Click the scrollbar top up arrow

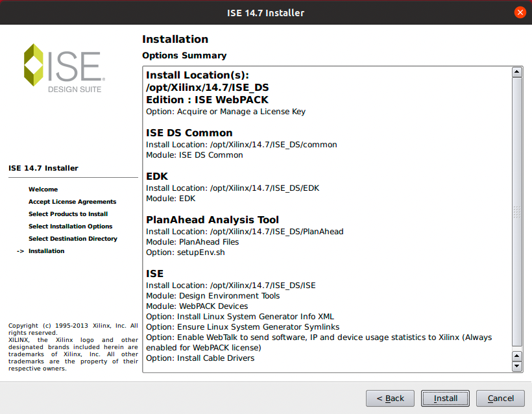tap(516, 72)
